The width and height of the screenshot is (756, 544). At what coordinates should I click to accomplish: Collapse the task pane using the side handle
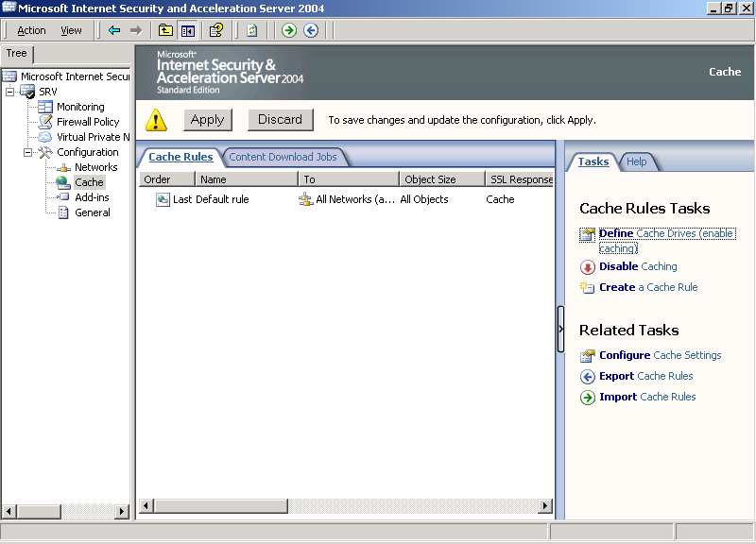[x=560, y=329]
